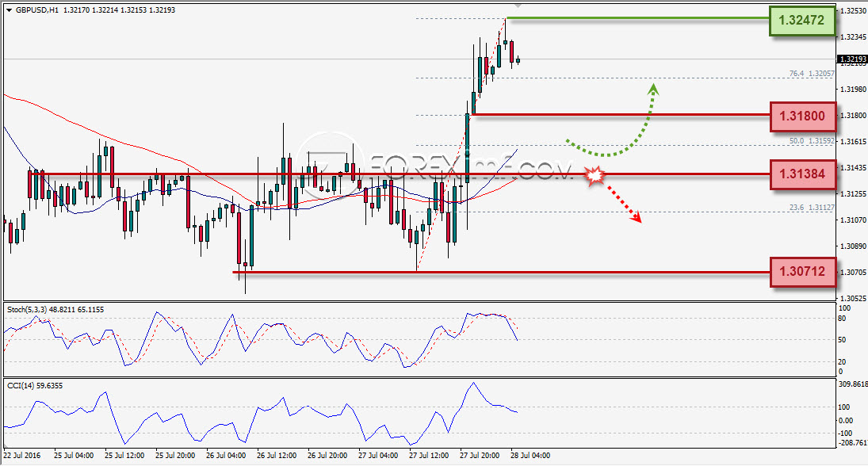868x466 pixels.
Task: Click the 27 Jul 04:00 time label
Action: pos(378,456)
